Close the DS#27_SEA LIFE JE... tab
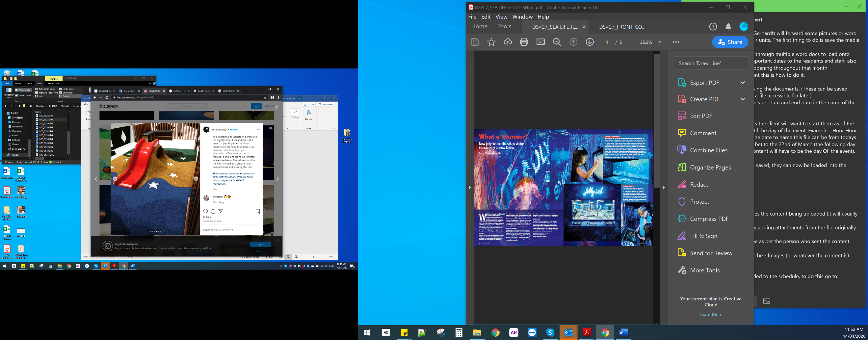Screen dimensions: 868x340 584,27
